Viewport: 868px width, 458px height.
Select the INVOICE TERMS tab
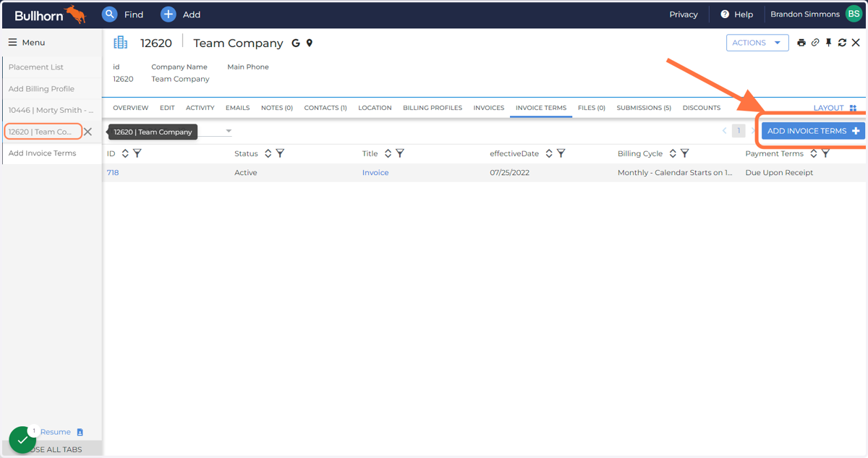[541, 108]
